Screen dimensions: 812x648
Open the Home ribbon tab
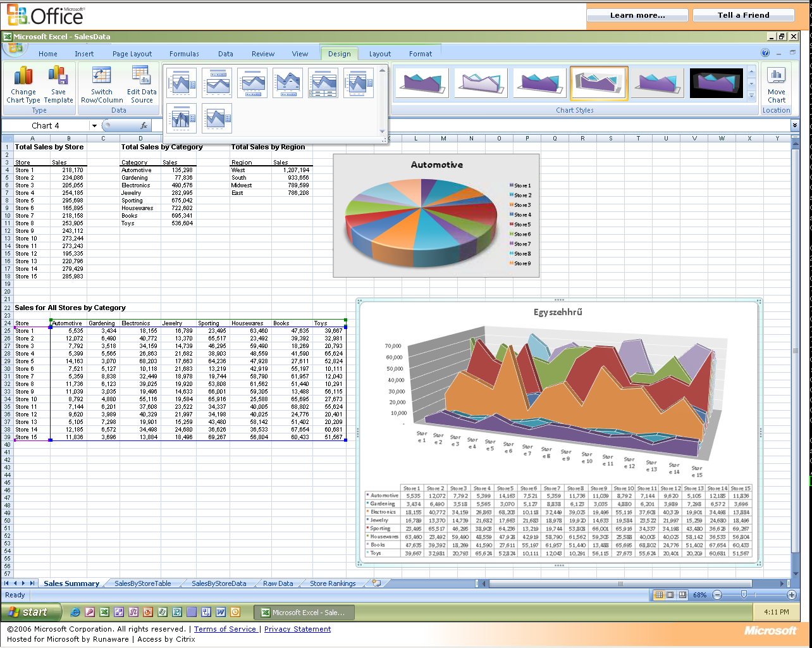(48, 54)
